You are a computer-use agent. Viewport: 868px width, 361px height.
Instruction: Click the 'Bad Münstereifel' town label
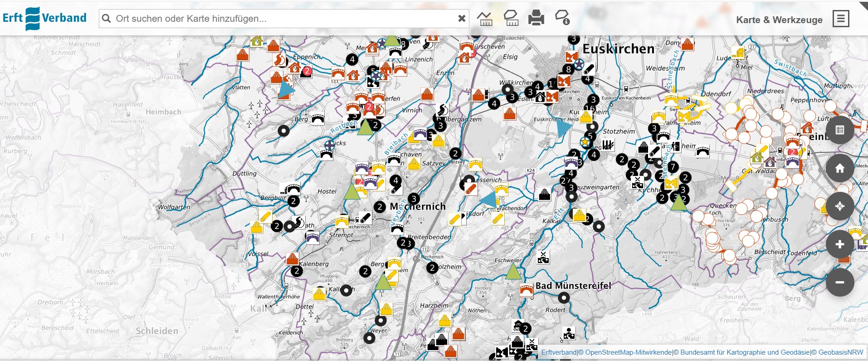click(x=573, y=286)
